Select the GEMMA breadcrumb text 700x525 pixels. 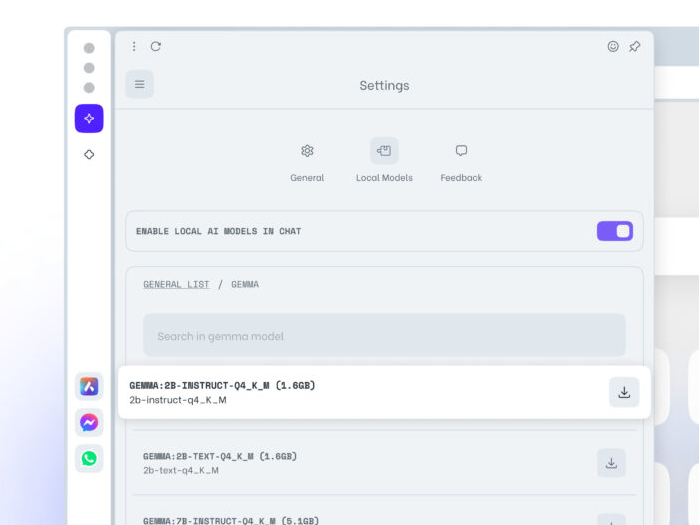tap(245, 284)
